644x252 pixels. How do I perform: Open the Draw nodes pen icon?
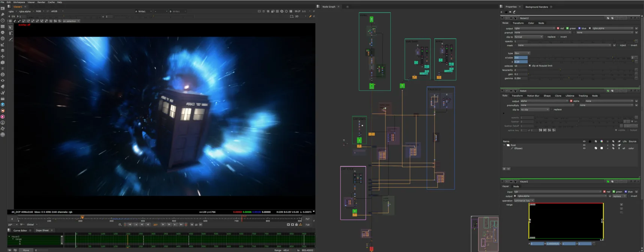click(x=3, y=15)
